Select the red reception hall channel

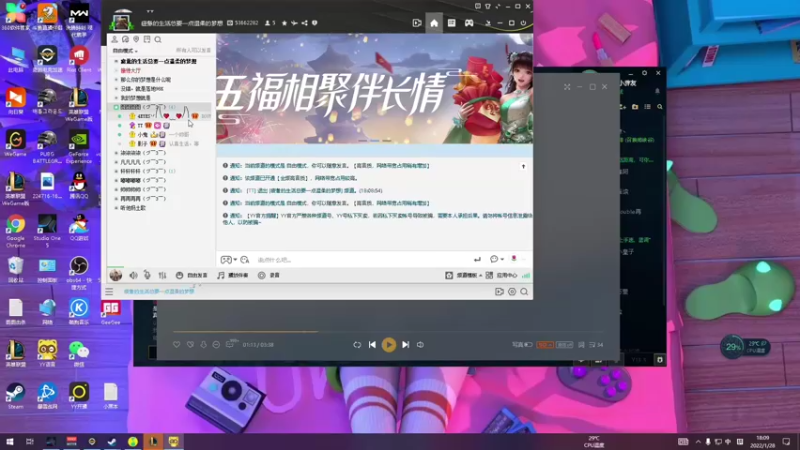[x=131, y=70]
